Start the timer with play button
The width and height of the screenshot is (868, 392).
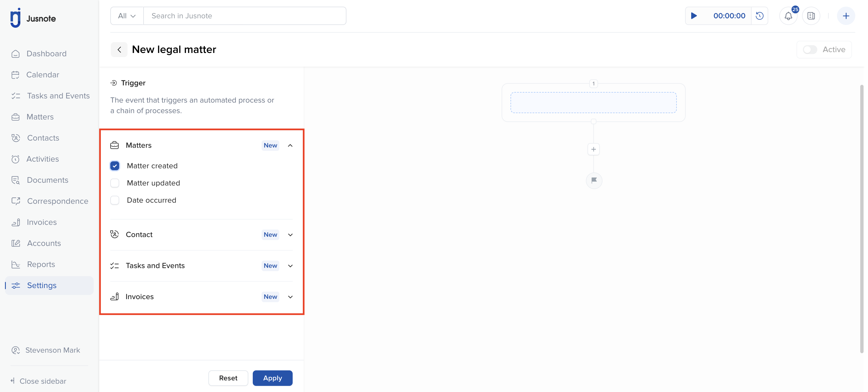tap(694, 16)
